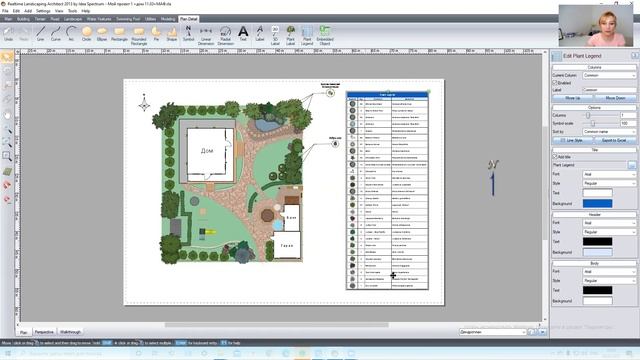Insert an Embedded Object

tap(325, 36)
